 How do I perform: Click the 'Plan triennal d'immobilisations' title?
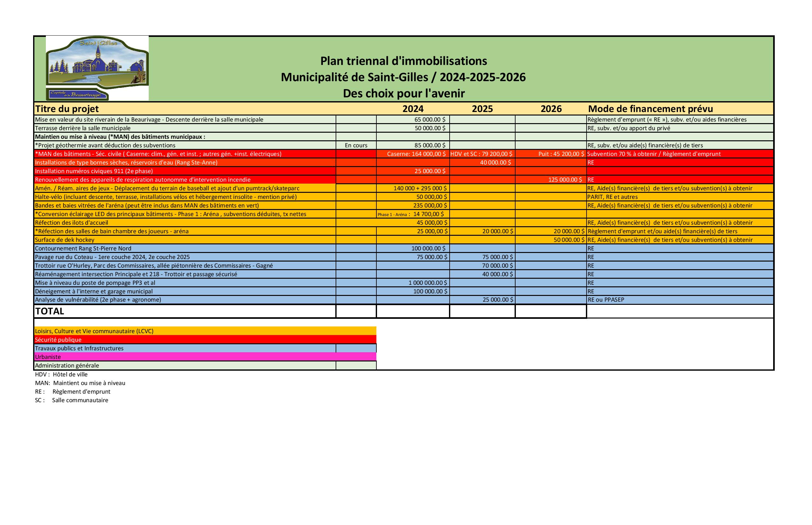(403, 61)
